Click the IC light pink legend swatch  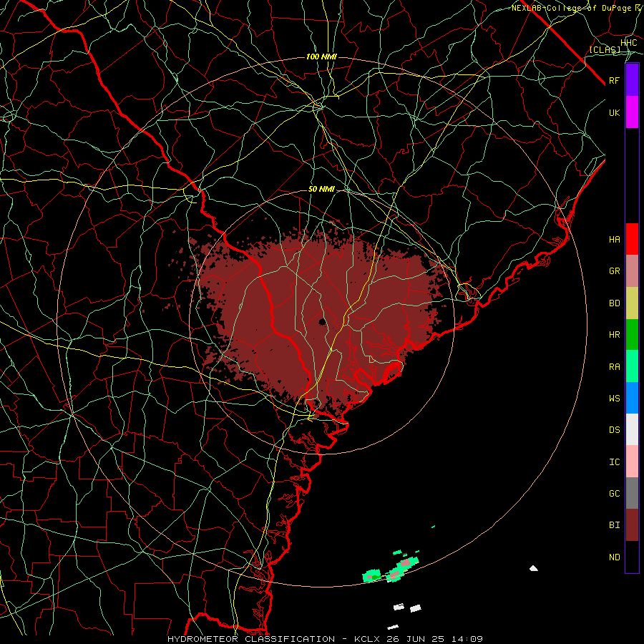632,462
